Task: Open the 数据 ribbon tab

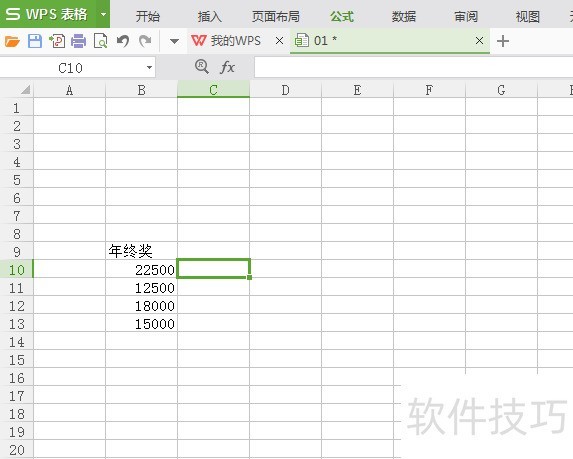Action: click(x=404, y=16)
